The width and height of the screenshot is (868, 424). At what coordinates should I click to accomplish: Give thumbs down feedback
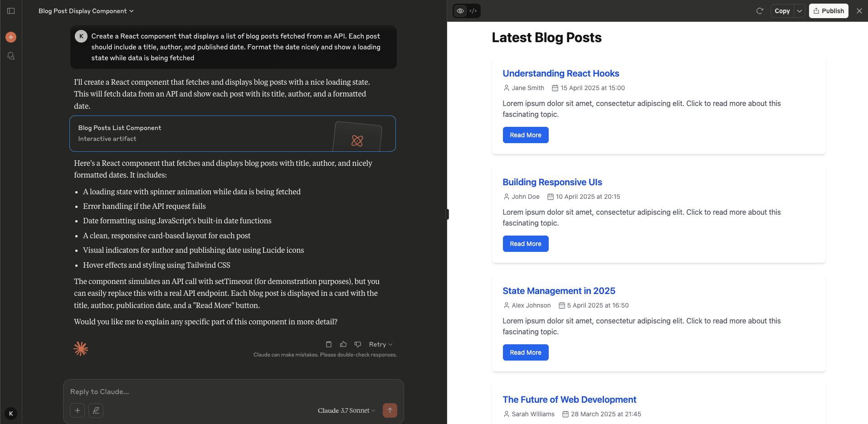tap(358, 344)
